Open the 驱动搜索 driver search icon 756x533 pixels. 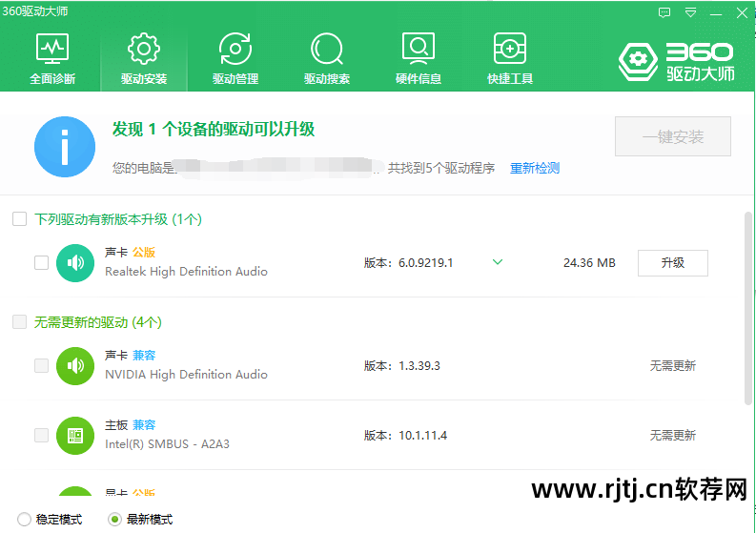[327, 49]
